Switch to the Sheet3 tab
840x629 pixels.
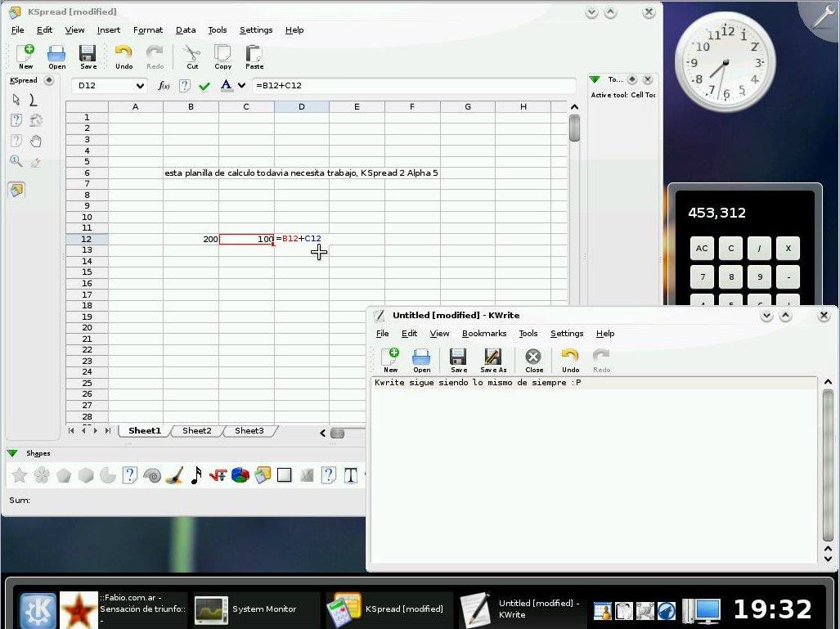(249, 431)
